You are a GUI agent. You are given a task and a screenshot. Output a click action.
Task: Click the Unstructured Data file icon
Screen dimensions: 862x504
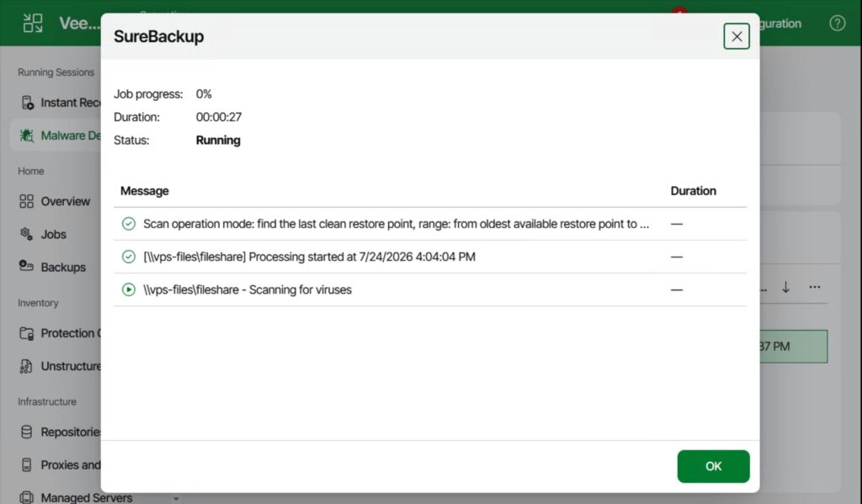tap(26, 366)
